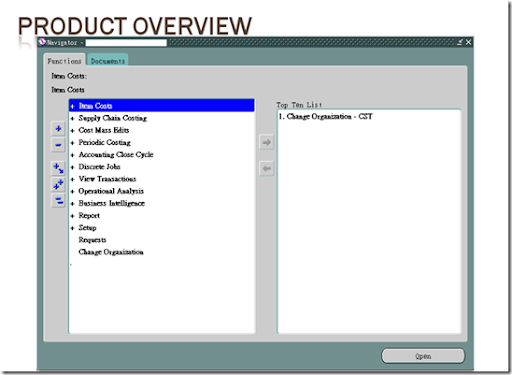The width and height of the screenshot is (512, 375).
Task: Click the Expand All Children icon
Action: coord(58,169)
